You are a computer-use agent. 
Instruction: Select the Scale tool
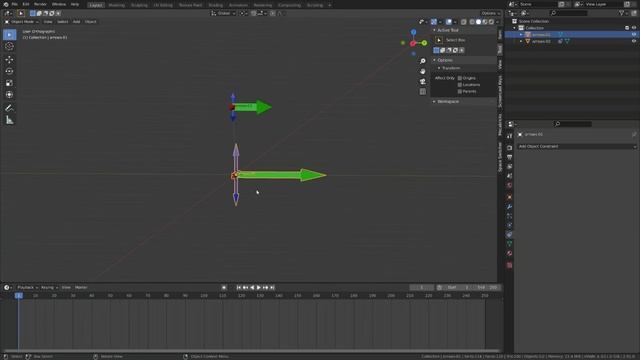9,83
